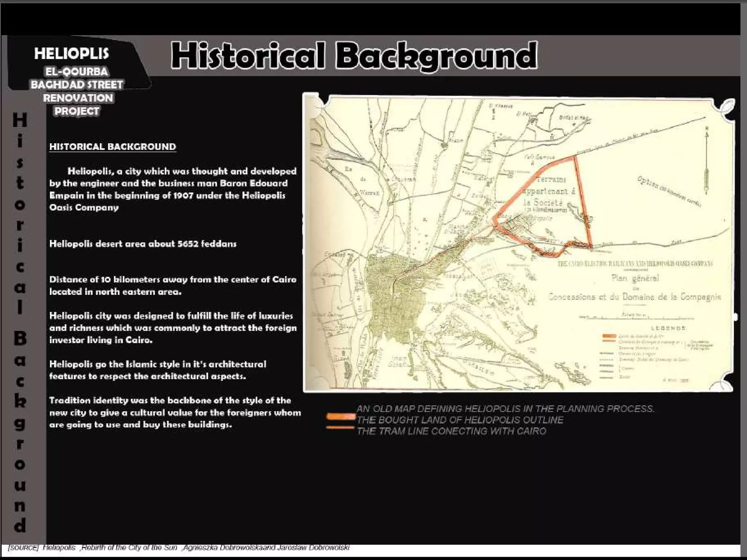The image size is (747, 560).
Task: Click the thick orange bought-land legend swatch
Action: pos(341,416)
